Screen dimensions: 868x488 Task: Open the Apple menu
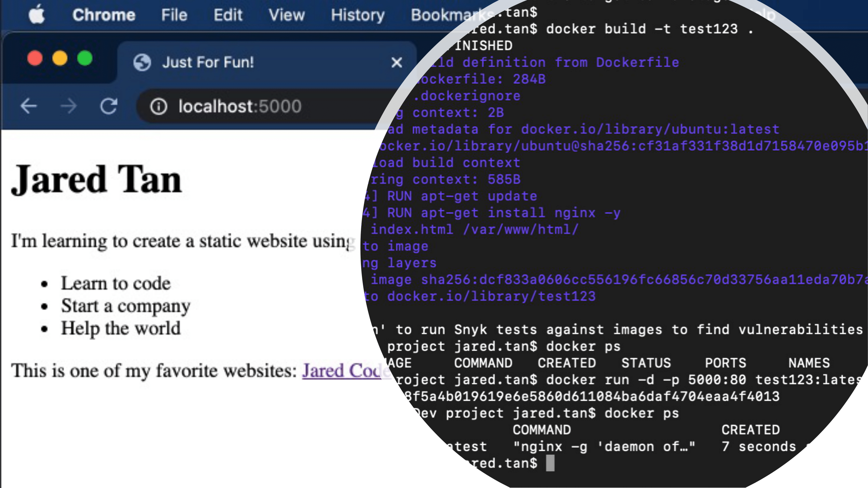(37, 15)
